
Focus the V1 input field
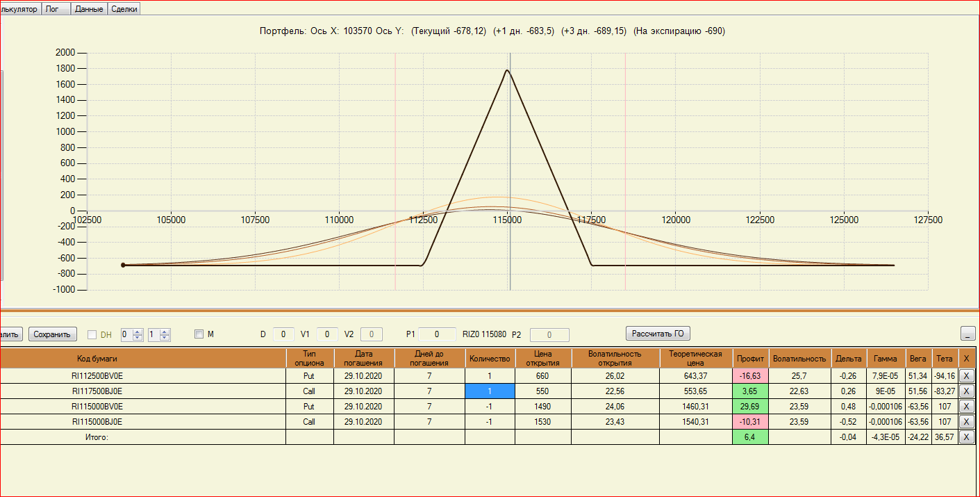click(328, 334)
